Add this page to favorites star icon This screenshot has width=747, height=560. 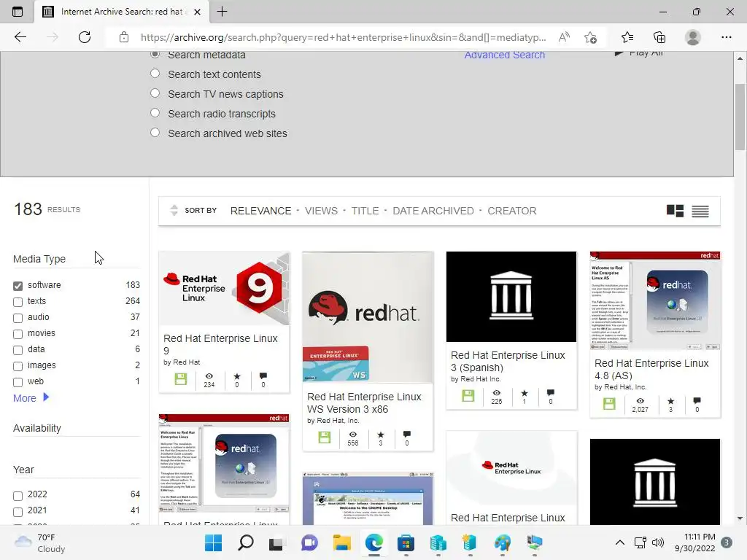click(x=590, y=37)
